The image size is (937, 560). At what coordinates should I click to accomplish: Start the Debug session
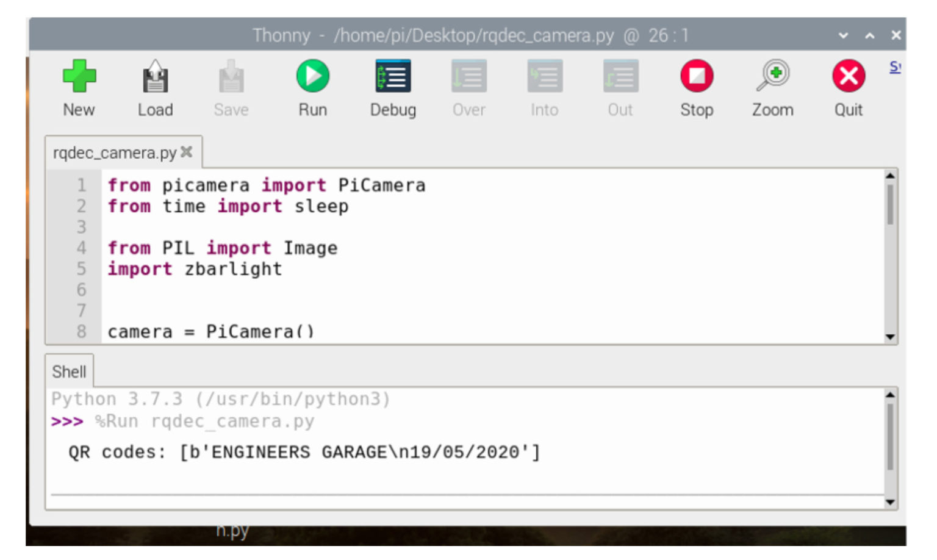(392, 85)
